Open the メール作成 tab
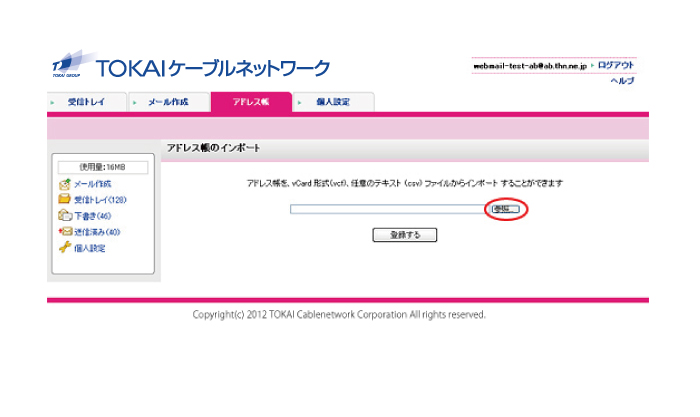The width and height of the screenshot is (700, 417). tap(169, 102)
